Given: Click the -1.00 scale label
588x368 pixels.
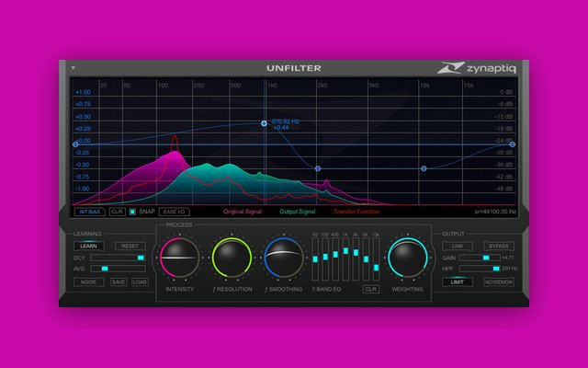Looking at the screenshot, I should (x=83, y=189).
